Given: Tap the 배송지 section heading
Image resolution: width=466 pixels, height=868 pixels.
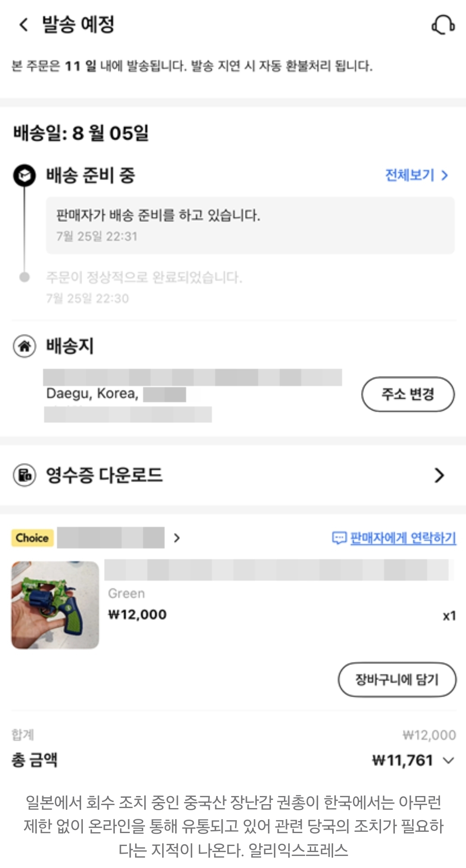Looking at the screenshot, I should click(70, 346).
